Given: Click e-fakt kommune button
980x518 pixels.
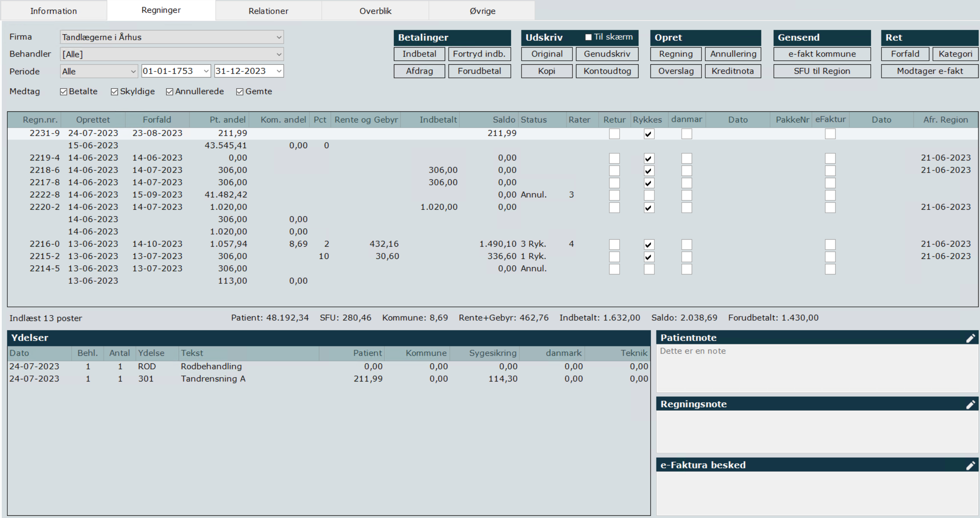Looking at the screenshot, I should click(x=822, y=54).
